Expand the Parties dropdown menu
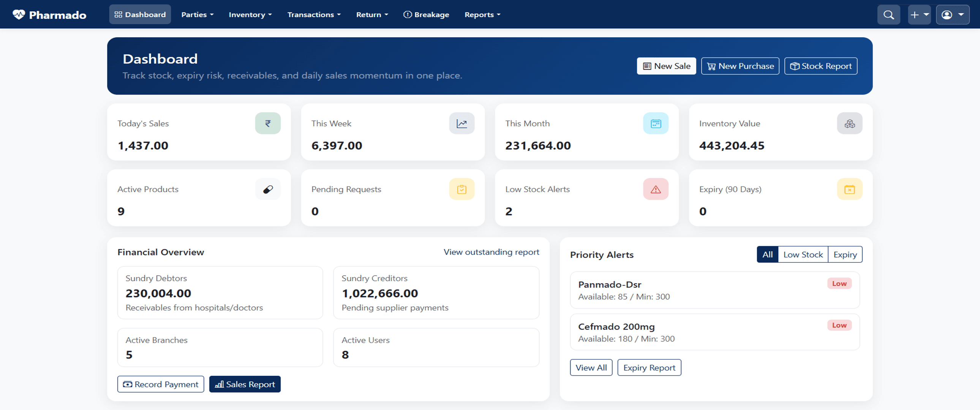 click(x=197, y=15)
